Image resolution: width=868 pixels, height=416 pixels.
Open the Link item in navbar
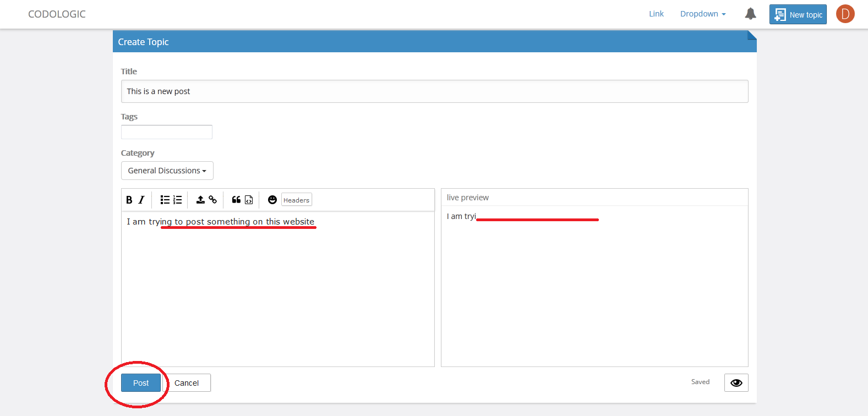(x=656, y=14)
